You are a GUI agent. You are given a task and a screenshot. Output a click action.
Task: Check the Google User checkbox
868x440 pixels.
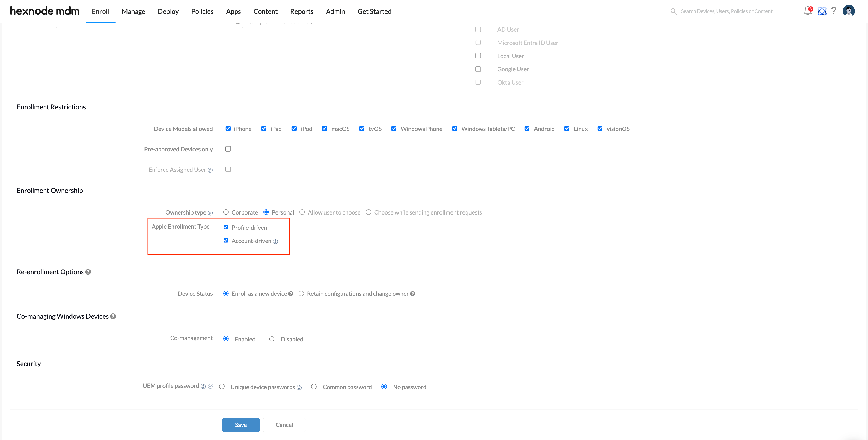coord(478,69)
